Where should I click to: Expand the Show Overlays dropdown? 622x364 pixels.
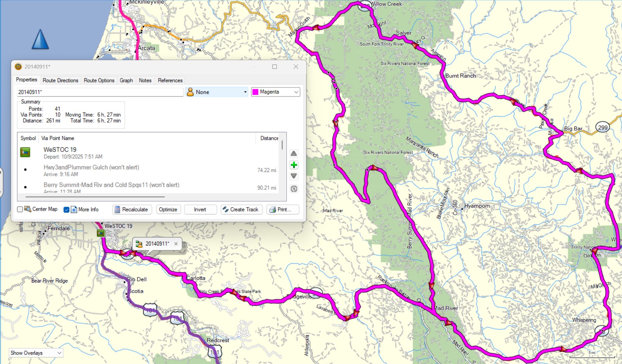[36, 353]
